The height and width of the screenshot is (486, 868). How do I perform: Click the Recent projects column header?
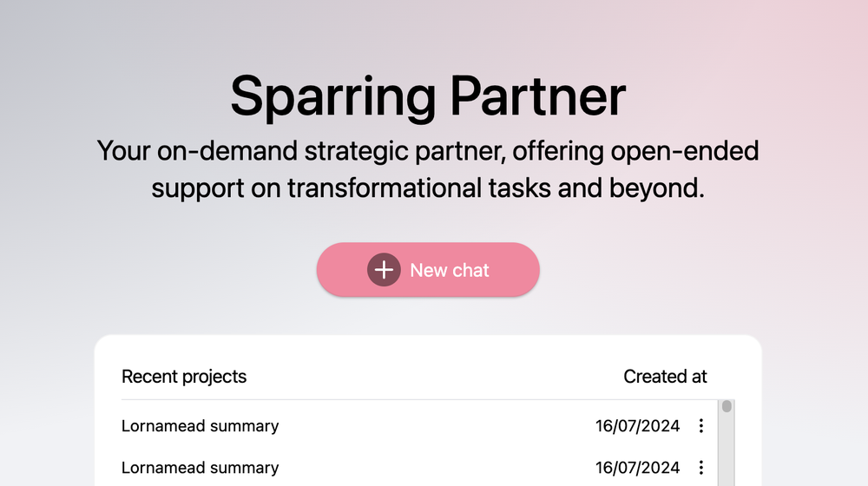coord(184,377)
